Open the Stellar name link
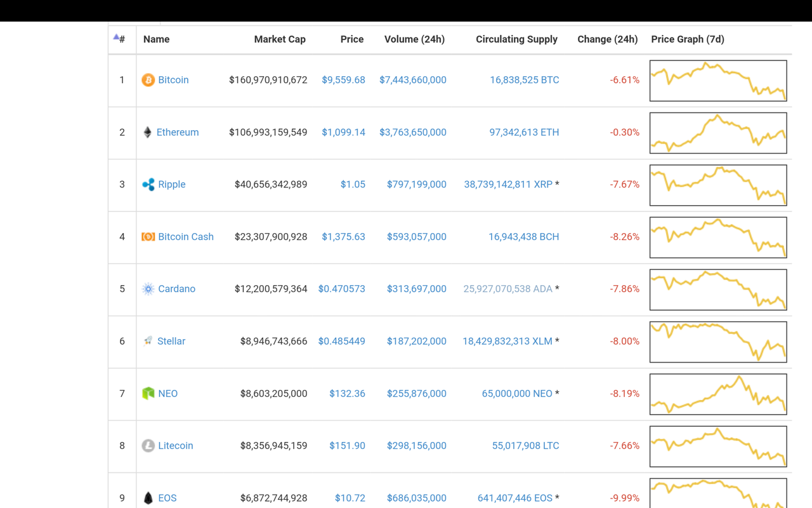 [171, 341]
